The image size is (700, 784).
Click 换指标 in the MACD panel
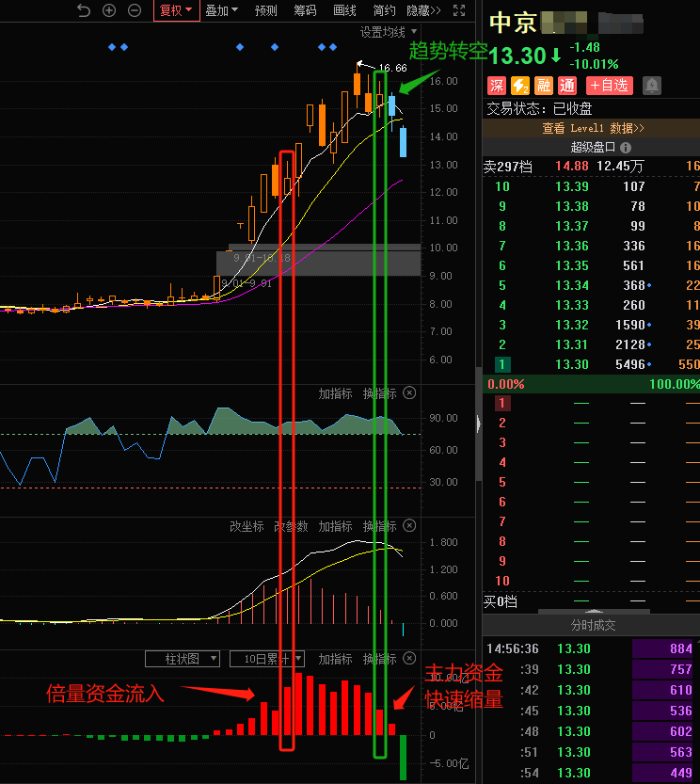379,526
